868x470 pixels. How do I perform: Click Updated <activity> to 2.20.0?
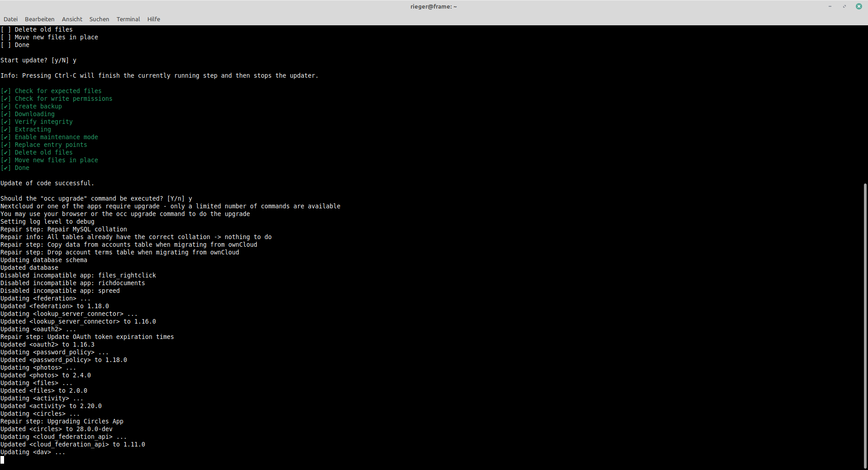[51, 406]
